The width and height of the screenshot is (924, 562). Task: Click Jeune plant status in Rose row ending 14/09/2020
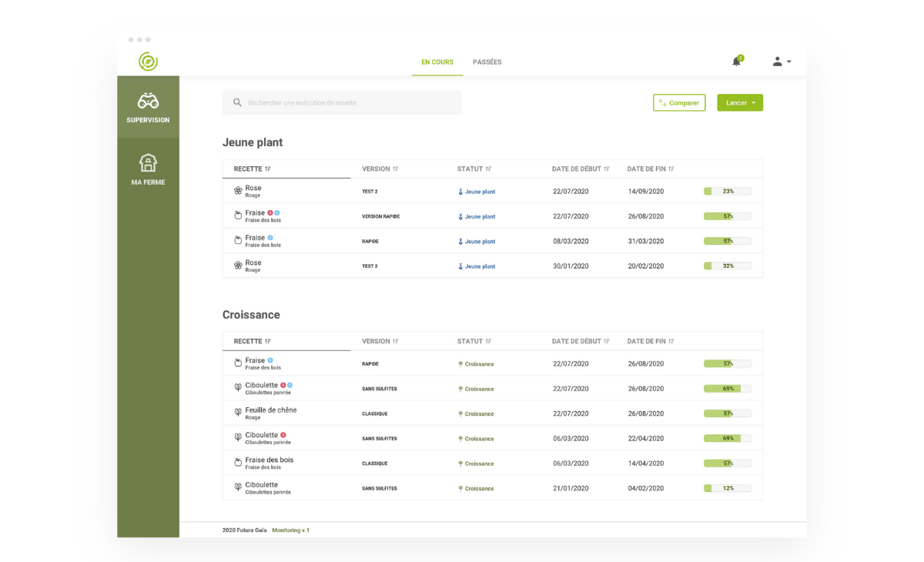[x=477, y=192]
